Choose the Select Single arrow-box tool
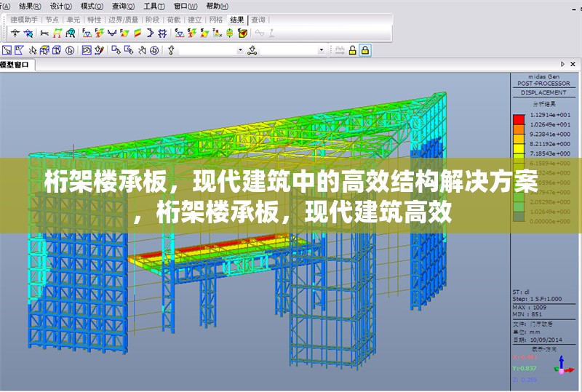Screen dimensions: 582x392 7,50
